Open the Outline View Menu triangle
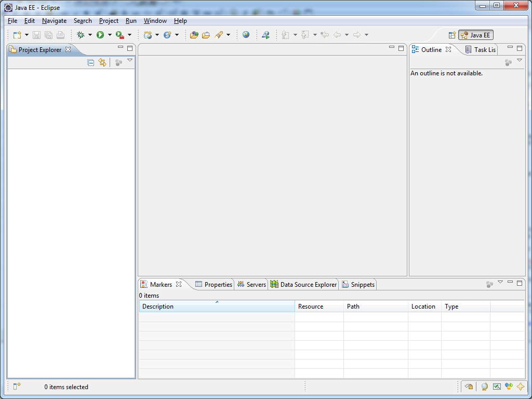Viewport: 532px width, 399px height. click(520, 60)
